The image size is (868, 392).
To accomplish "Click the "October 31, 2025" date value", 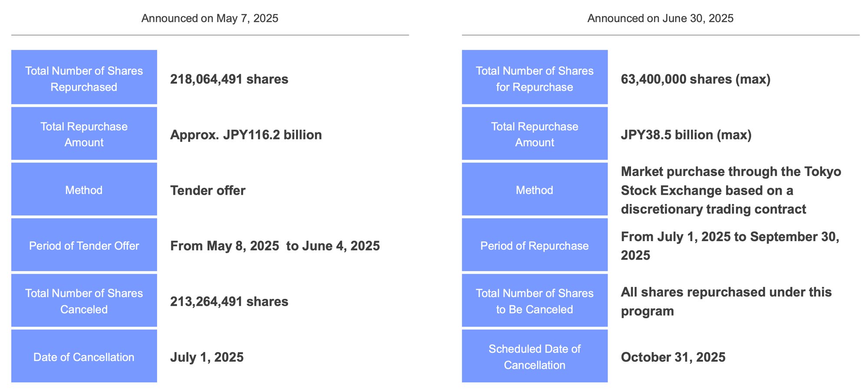I will click(x=673, y=357).
